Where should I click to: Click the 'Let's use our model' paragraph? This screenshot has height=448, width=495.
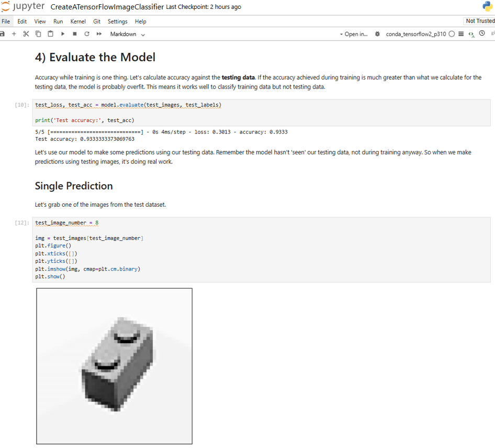pyautogui.click(x=253, y=157)
